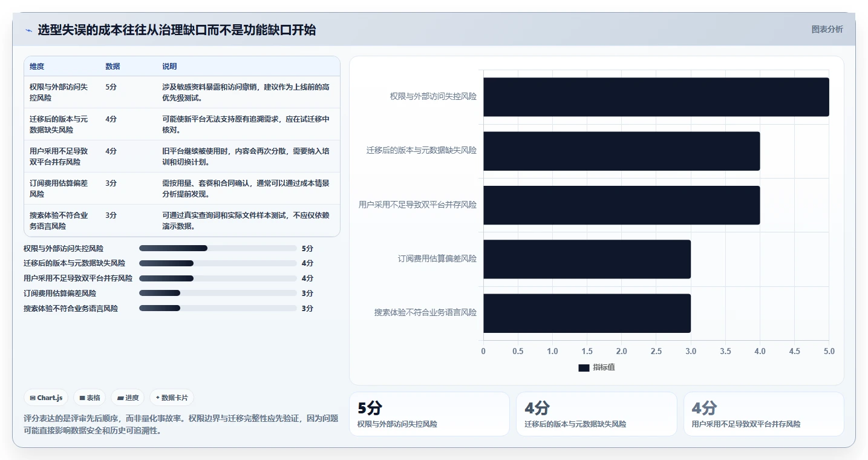Click chart axis label 用户采用不足导致双平台并存风险

click(417, 205)
